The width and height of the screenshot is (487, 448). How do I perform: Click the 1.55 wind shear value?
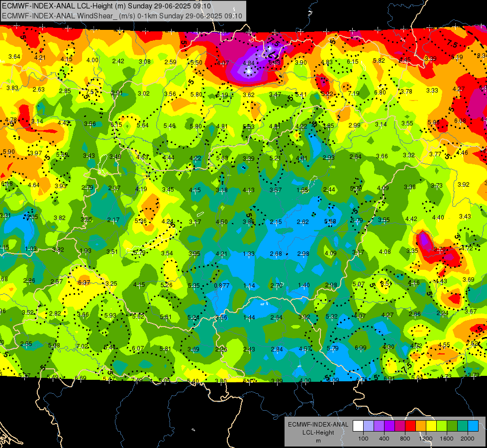tap(302, 190)
